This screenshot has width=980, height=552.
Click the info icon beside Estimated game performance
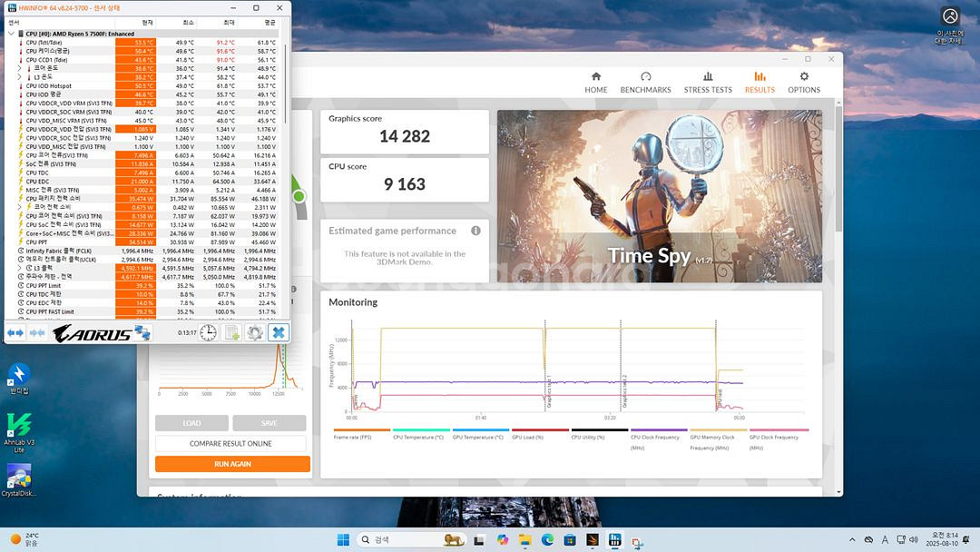click(475, 231)
